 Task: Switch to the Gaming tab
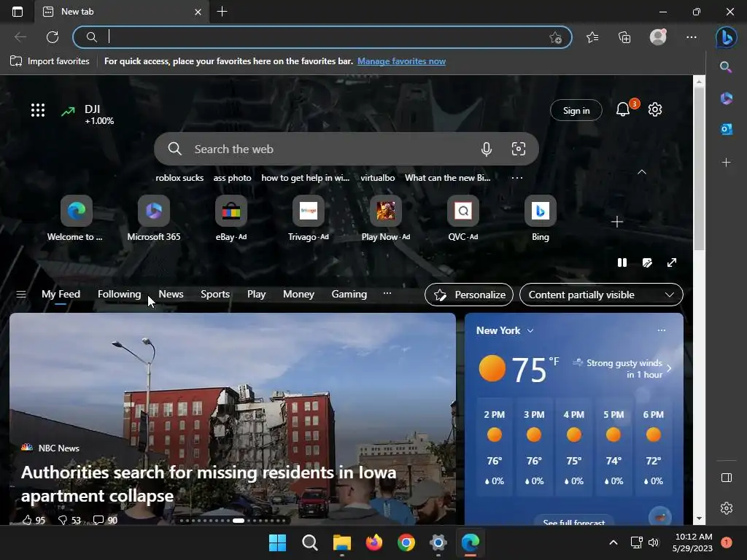point(349,295)
